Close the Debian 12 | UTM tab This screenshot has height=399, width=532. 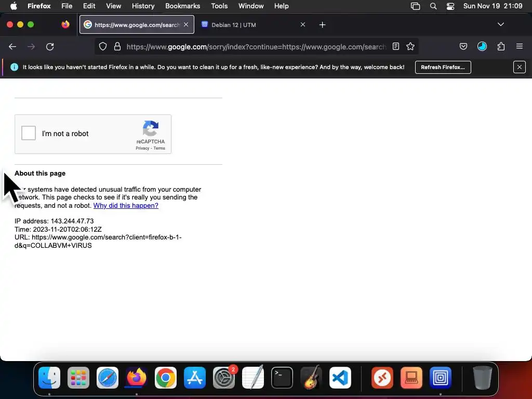303,24
